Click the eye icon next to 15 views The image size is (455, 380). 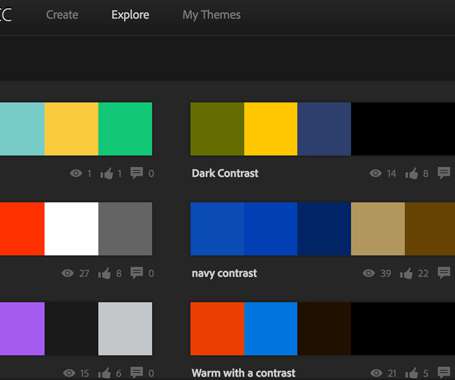pos(69,373)
